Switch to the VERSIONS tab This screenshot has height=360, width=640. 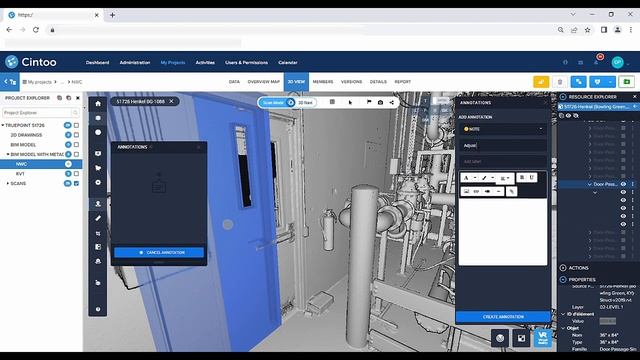pos(351,82)
